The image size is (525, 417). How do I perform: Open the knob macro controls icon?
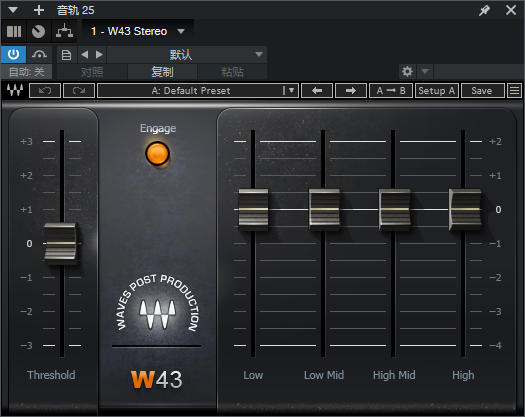(x=38, y=31)
